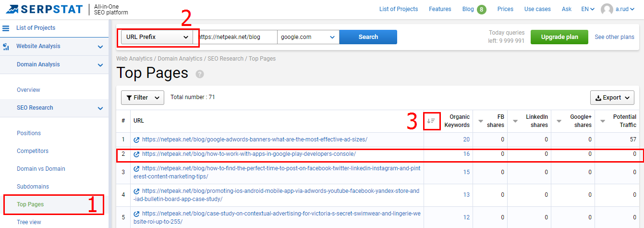Image resolution: width=644 pixels, height=228 pixels.
Task: Open the Export dropdown
Action: tap(612, 98)
